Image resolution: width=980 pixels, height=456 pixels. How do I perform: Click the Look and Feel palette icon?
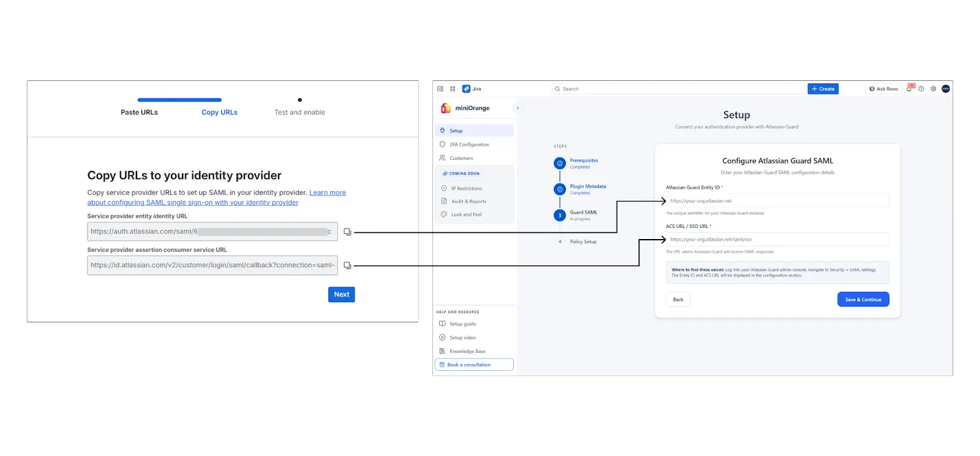444,215
